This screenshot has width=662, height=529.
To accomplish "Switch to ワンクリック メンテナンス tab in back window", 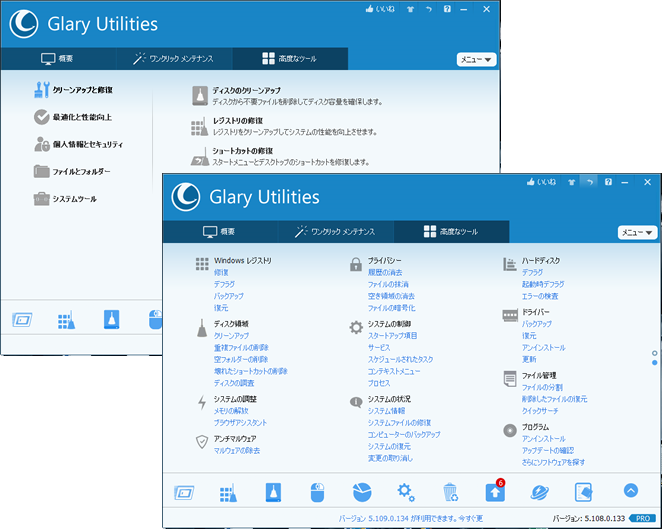I will 174,58.
